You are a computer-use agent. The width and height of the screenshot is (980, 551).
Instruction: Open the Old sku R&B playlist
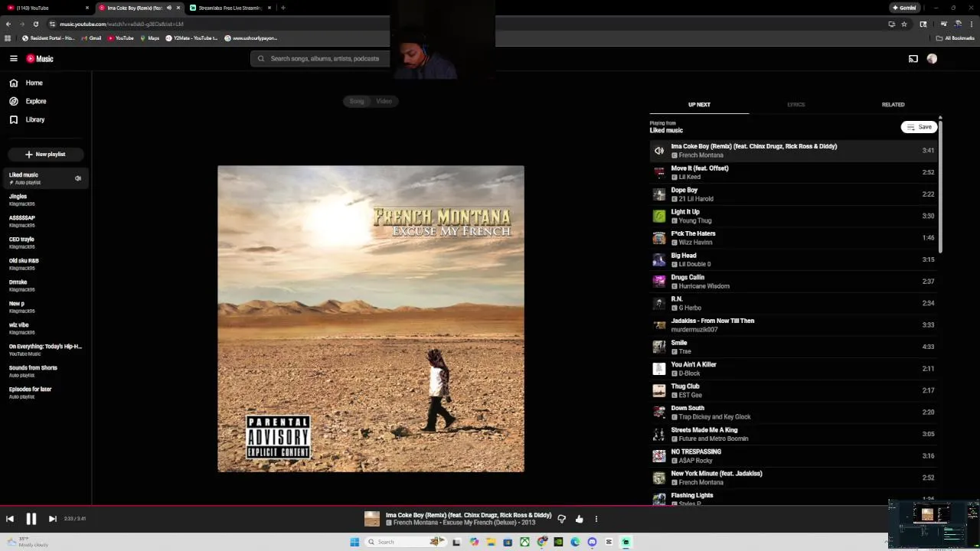(x=45, y=264)
